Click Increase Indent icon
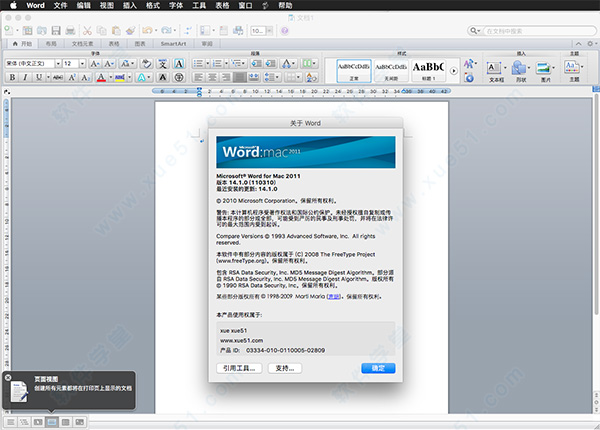Image resolution: width=600 pixels, height=430 pixels. 271,64
